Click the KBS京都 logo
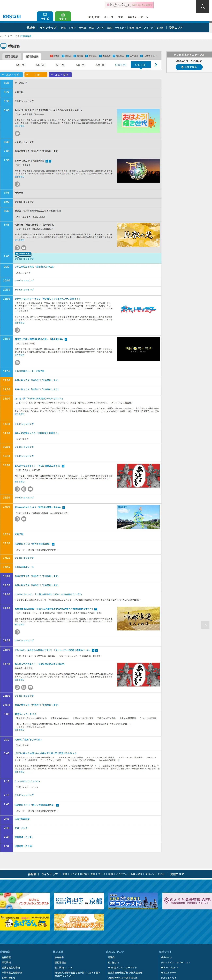Viewport: 212px width, 980px height. coord(12,17)
